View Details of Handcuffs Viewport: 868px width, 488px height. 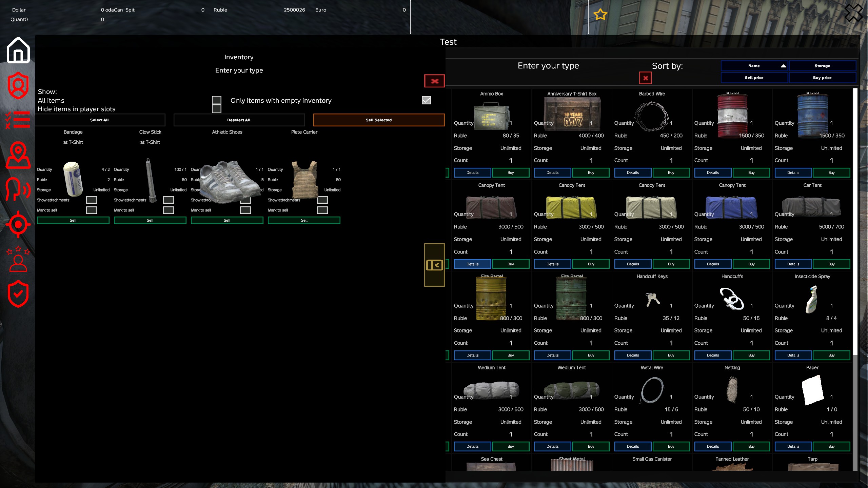tap(713, 355)
